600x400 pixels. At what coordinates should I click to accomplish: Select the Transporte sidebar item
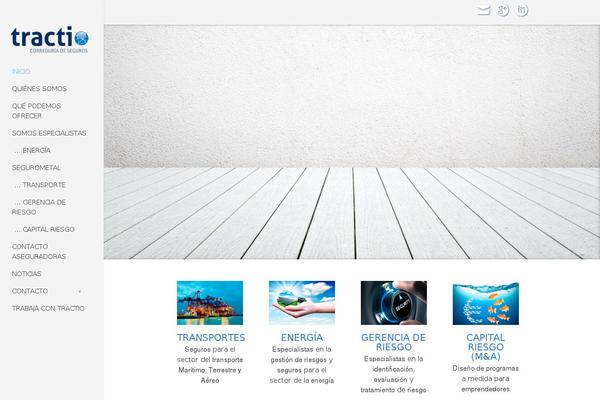(40, 185)
